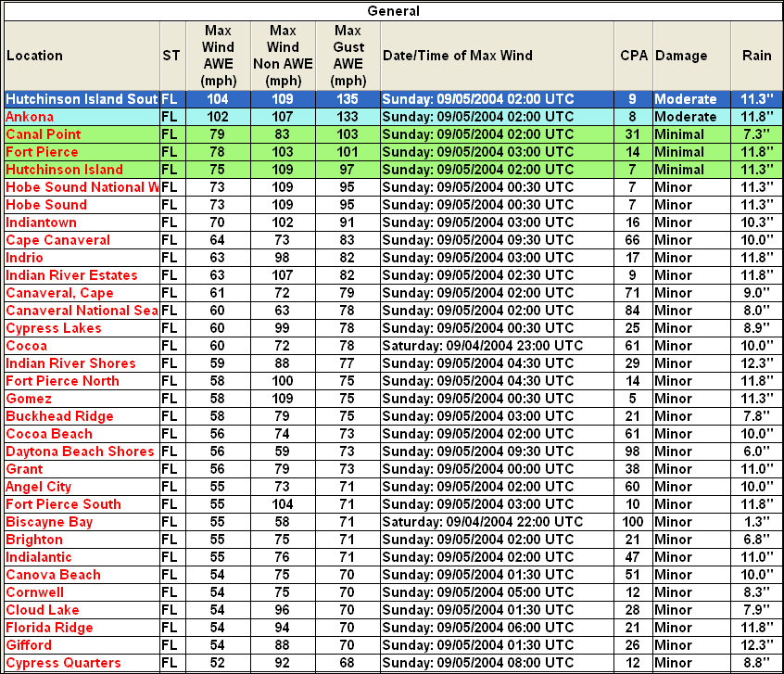Click Cape Canaveral's 09:30 UTC date cell

497,240
